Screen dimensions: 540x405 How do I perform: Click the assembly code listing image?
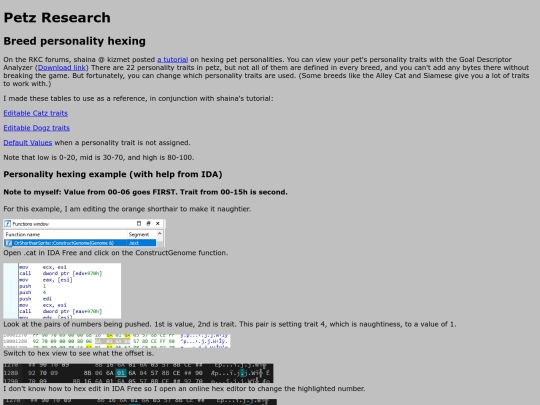pos(62,291)
